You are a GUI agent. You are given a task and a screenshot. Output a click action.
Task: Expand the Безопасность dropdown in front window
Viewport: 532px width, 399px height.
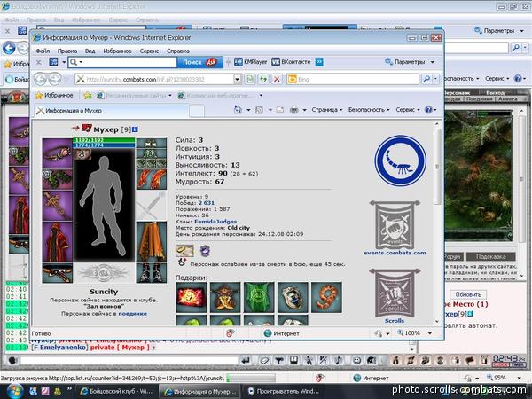point(369,110)
